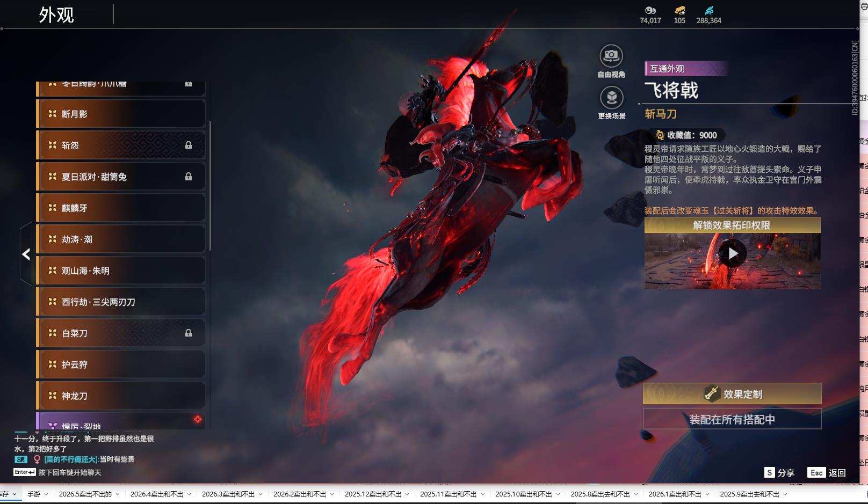The width and height of the screenshot is (868, 504).
Task: Click the lock icon on 白菜刀
Action: point(189,333)
